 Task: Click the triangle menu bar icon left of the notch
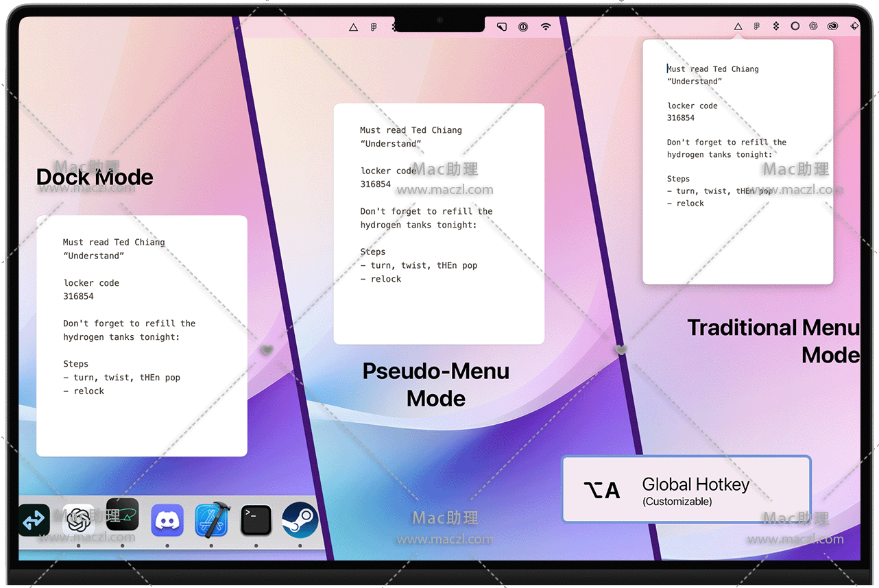point(353,27)
